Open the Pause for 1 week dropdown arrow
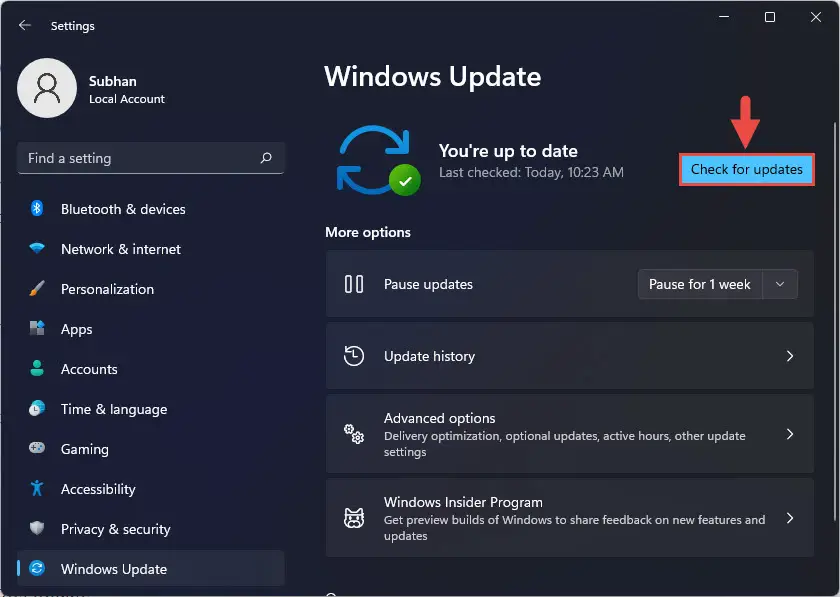This screenshot has width=840, height=597. tap(780, 284)
